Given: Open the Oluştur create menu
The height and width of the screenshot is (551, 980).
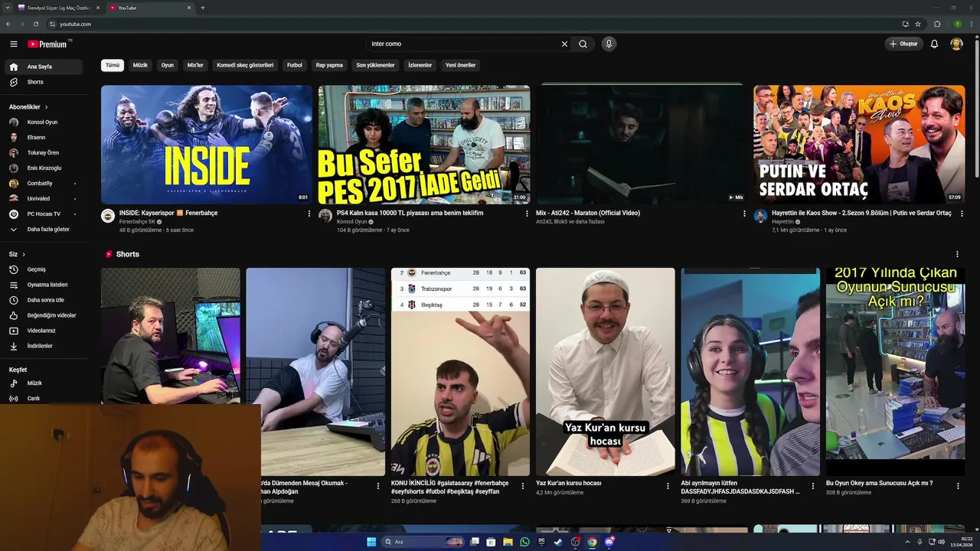Looking at the screenshot, I should [903, 44].
